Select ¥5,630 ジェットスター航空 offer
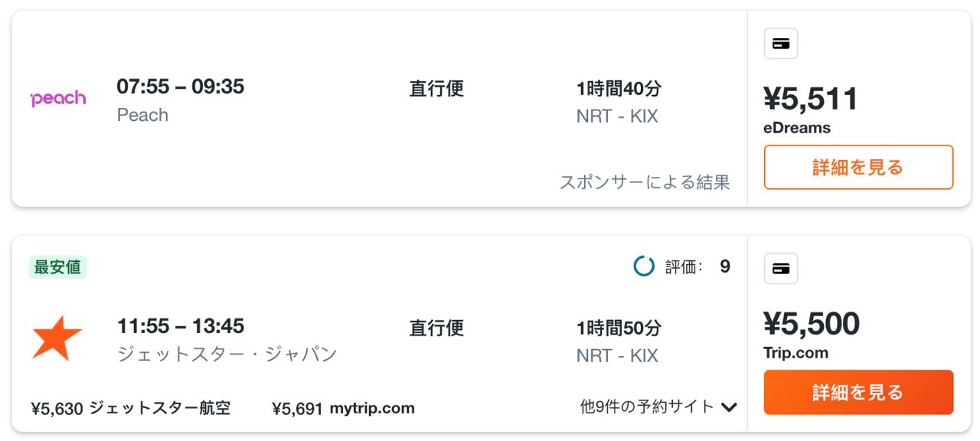Screen dimensions: 980x441 coord(131,408)
